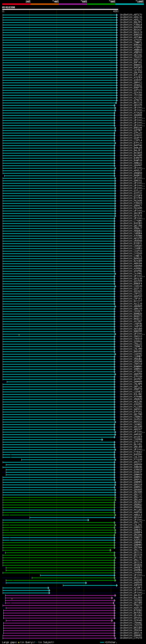
Task: Select the UniRef100_B6YU52 label
Action: pos(131,613)
